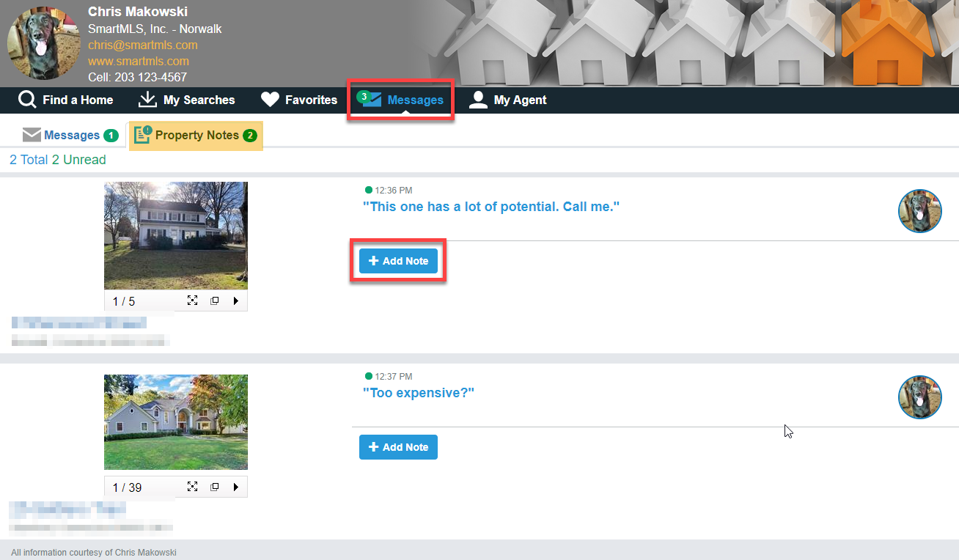
Task: Select the Property Notes tab
Action: 196,136
